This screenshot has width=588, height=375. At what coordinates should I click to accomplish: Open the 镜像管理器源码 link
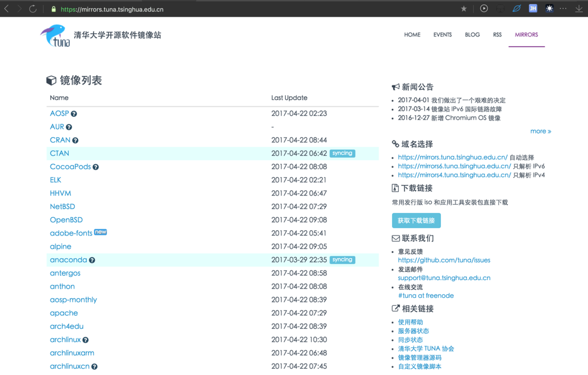pos(420,357)
